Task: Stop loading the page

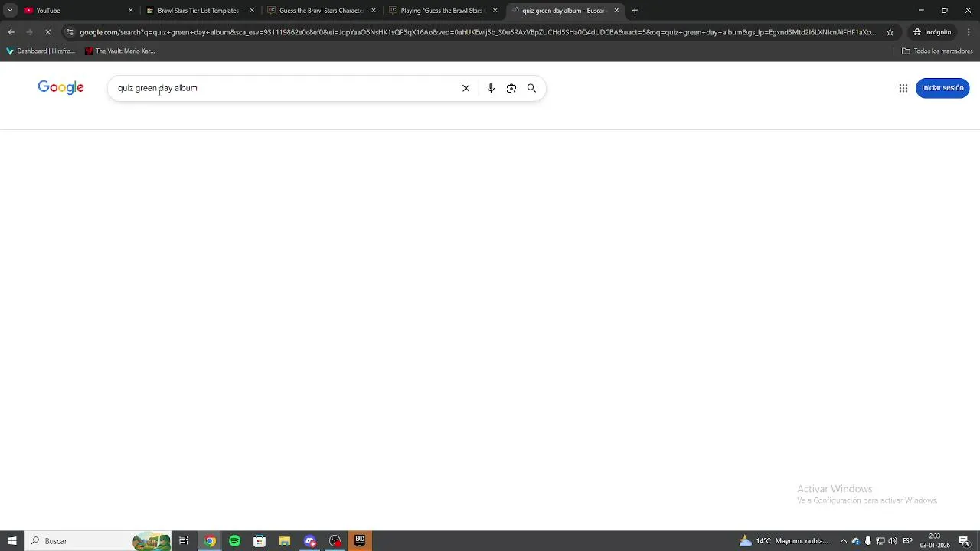Action: [47, 32]
